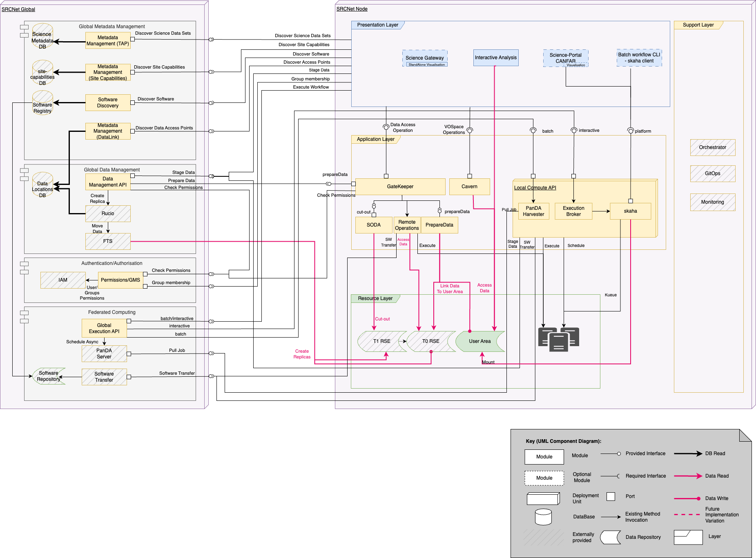Click the Port square symbol in the key
The image size is (756, 558).
pyautogui.click(x=611, y=496)
